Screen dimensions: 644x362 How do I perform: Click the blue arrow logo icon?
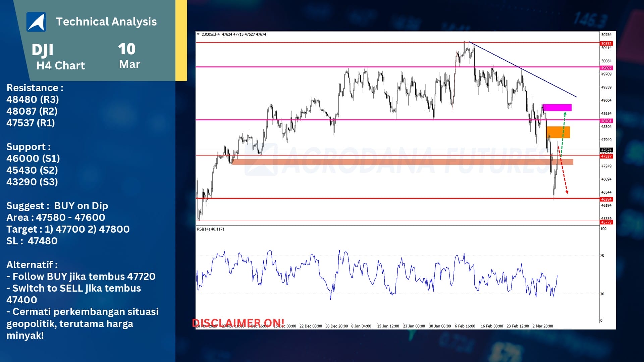coord(36,22)
